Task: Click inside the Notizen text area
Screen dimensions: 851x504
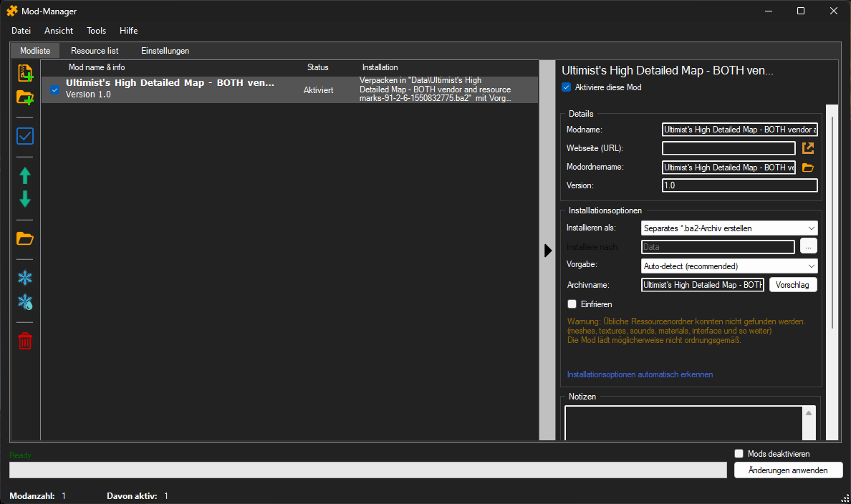Action: pos(684,423)
